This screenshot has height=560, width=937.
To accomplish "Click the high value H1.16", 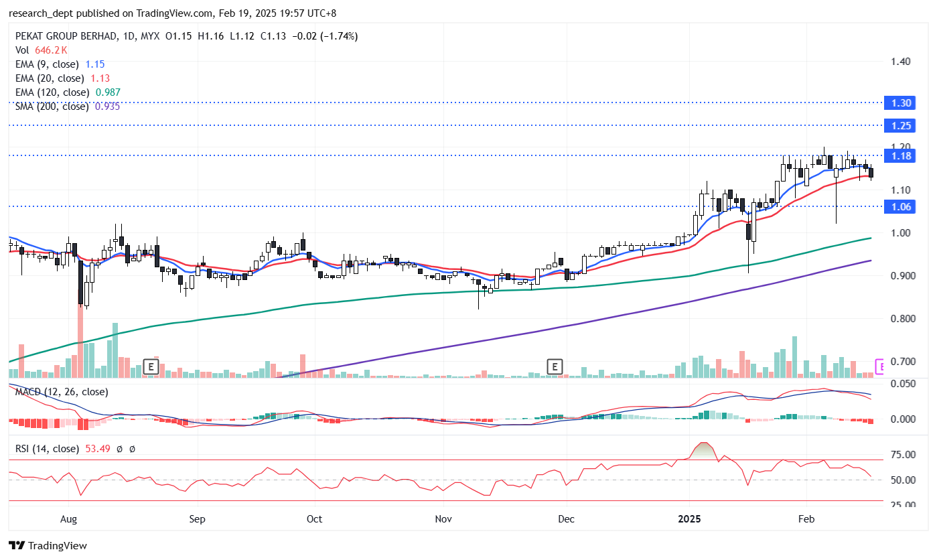I will click(x=210, y=36).
